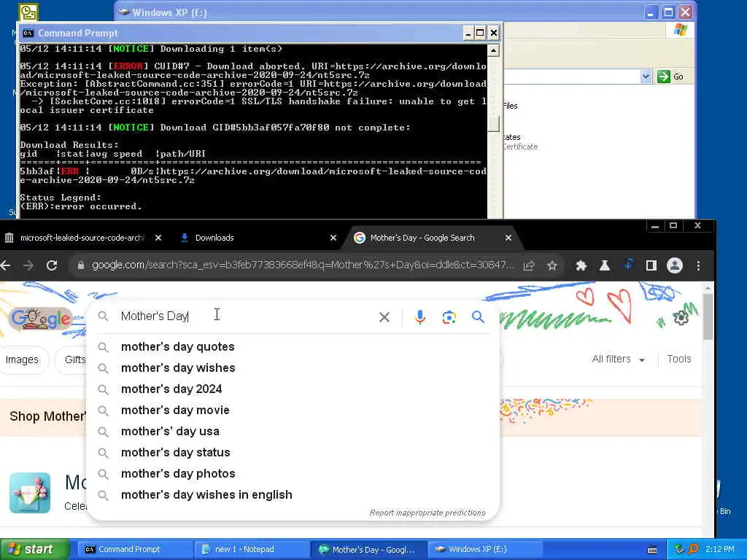Bookmark this page with the star icon
This screenshot has height=560, width=747.
552,265
